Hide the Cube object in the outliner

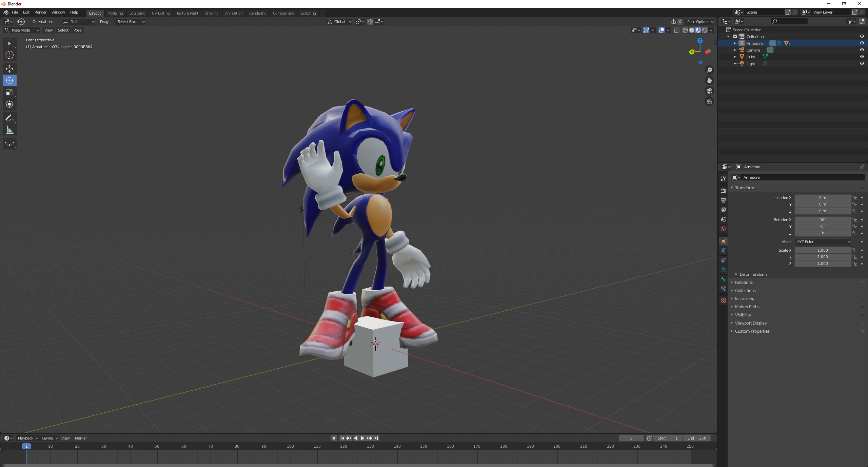point(862,57)
